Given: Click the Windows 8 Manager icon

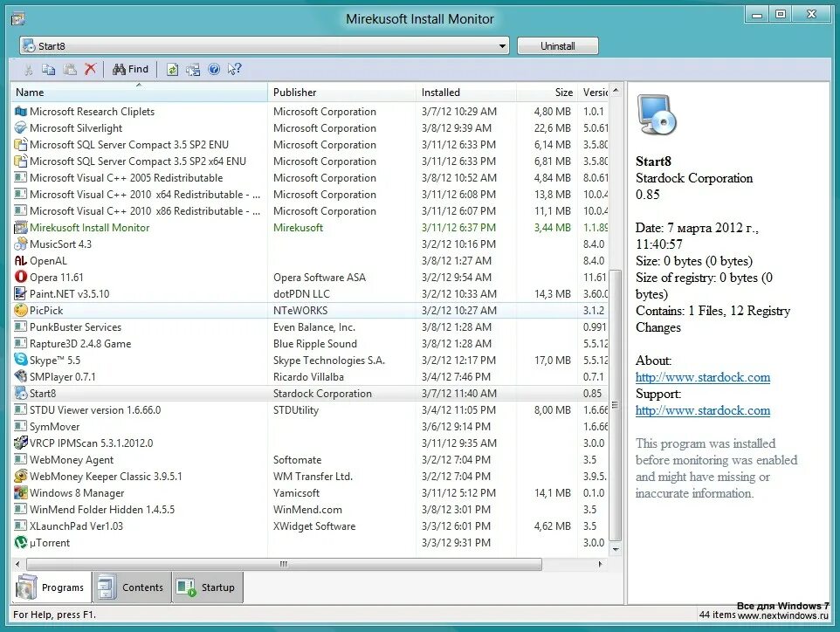Looking at the screenshot, I should tap(20, 492).
